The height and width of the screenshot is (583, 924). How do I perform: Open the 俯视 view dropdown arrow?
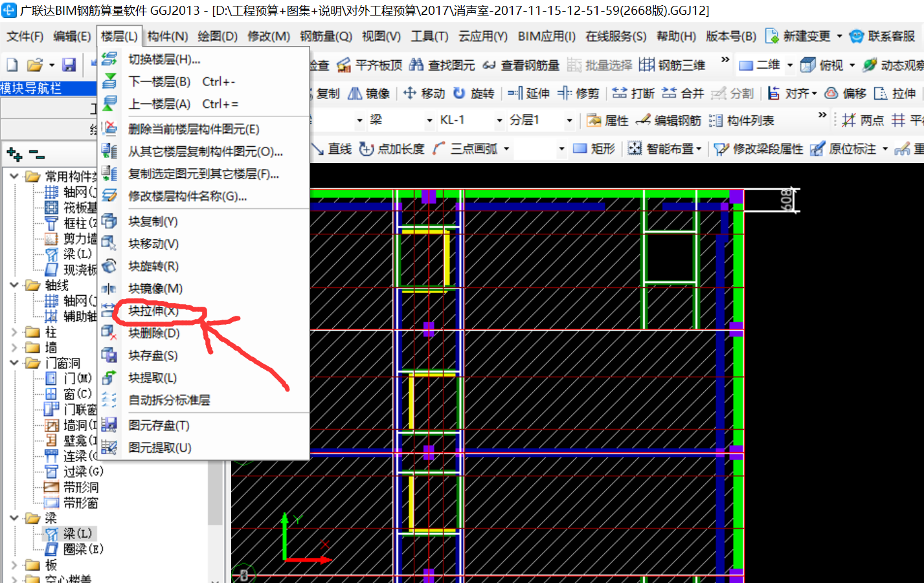point(852,65)
